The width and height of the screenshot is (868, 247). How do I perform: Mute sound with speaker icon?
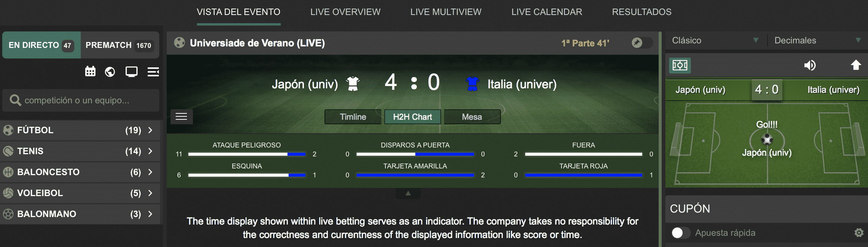[810, 65]
